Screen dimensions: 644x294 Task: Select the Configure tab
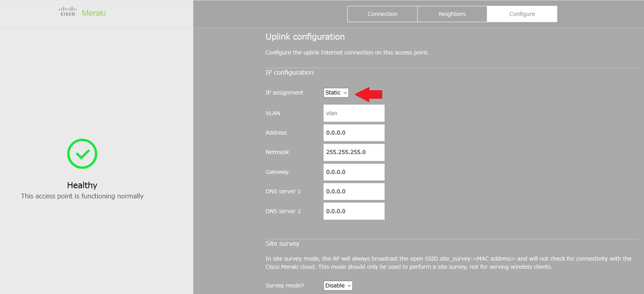coord(522,14)
